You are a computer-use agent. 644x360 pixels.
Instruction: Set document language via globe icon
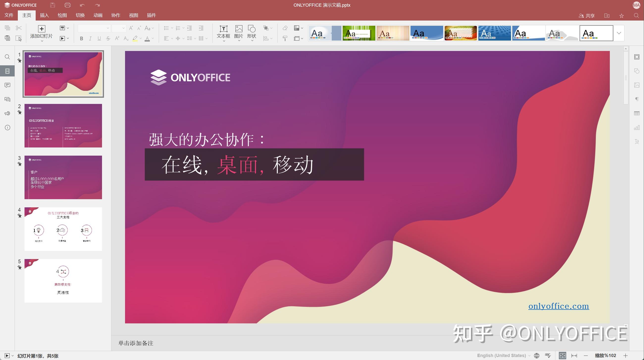click(537, 356)
